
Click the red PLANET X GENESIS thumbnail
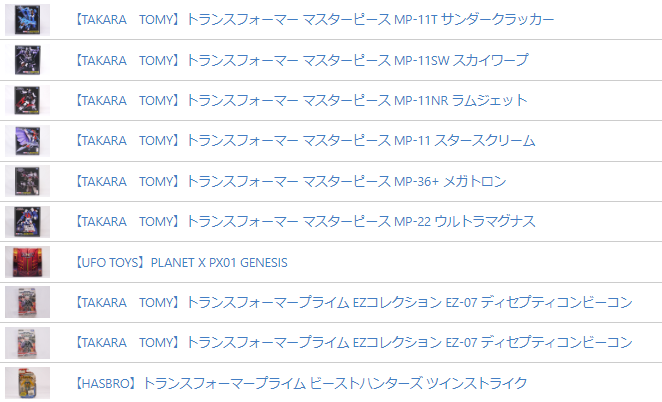click(27, 262)
